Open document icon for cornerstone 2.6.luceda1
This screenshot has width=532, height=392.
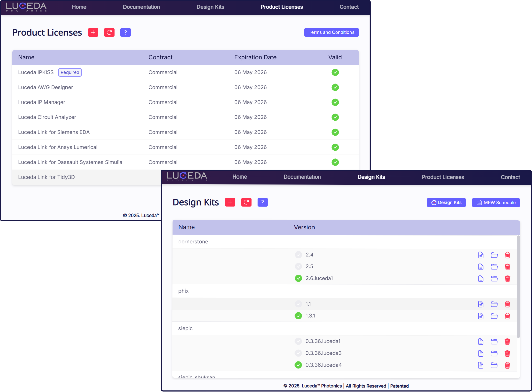pos(481,279)
